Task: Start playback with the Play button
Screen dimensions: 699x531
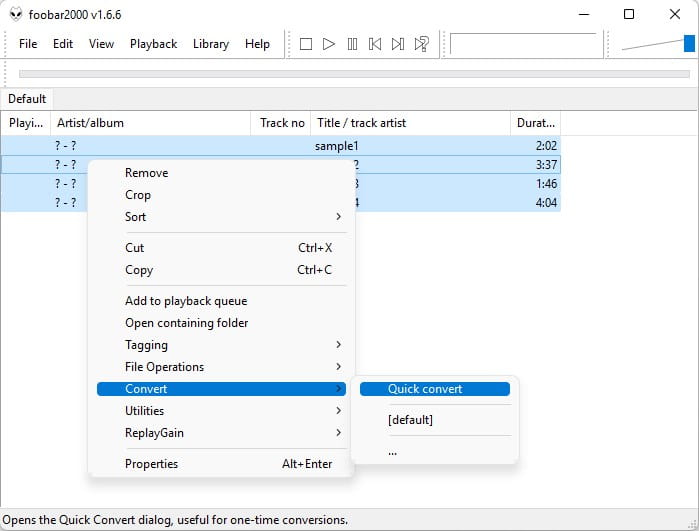Action: coord(329,44)
